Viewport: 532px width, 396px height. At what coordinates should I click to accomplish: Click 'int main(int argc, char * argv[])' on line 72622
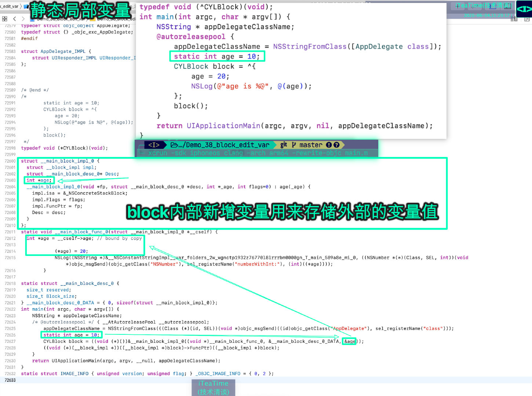70,309
